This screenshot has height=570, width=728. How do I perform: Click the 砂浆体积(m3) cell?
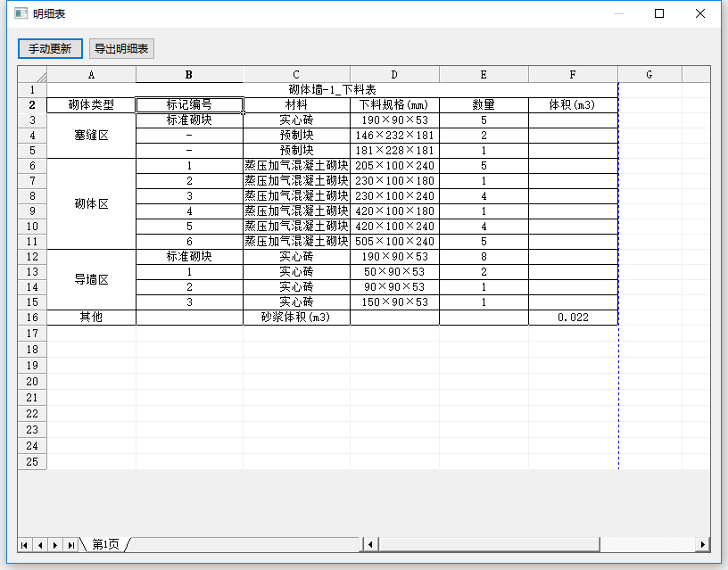pyautogui.click(x=296, y=318)
